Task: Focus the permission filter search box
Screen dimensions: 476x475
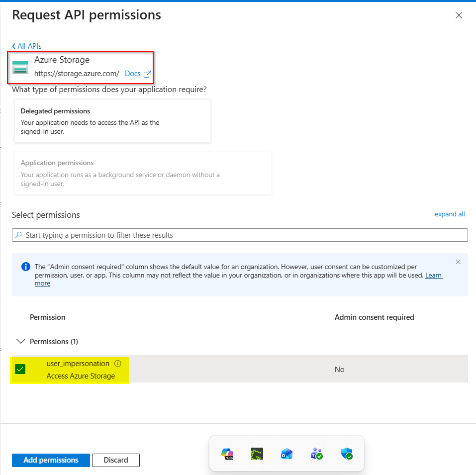Action: click(x=240, y=235)
